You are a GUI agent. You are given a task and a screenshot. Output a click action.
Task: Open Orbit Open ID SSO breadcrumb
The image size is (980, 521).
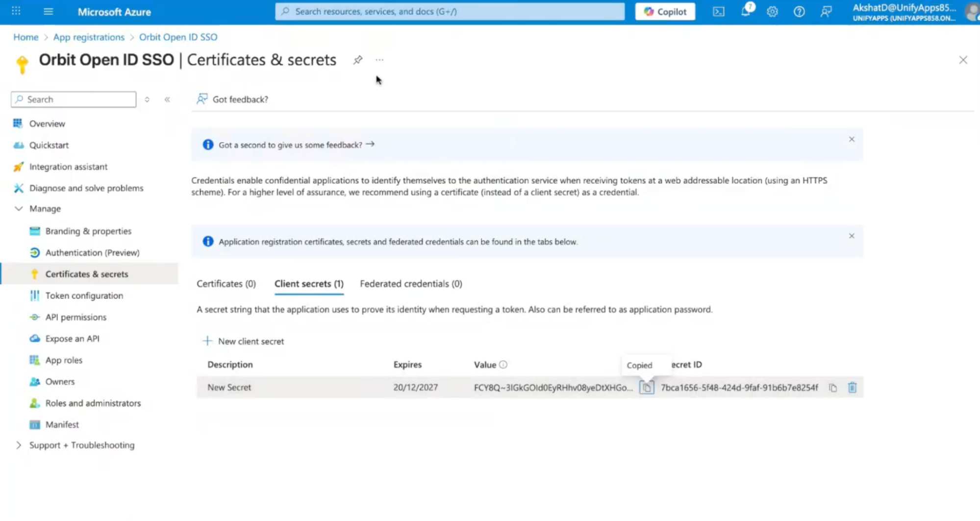coord(178,37)
